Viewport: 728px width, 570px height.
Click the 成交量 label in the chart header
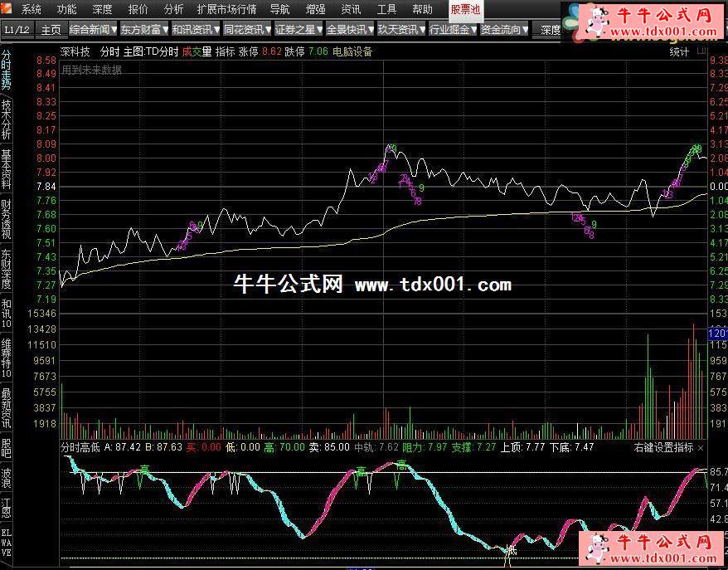click(x=197, y=51)
